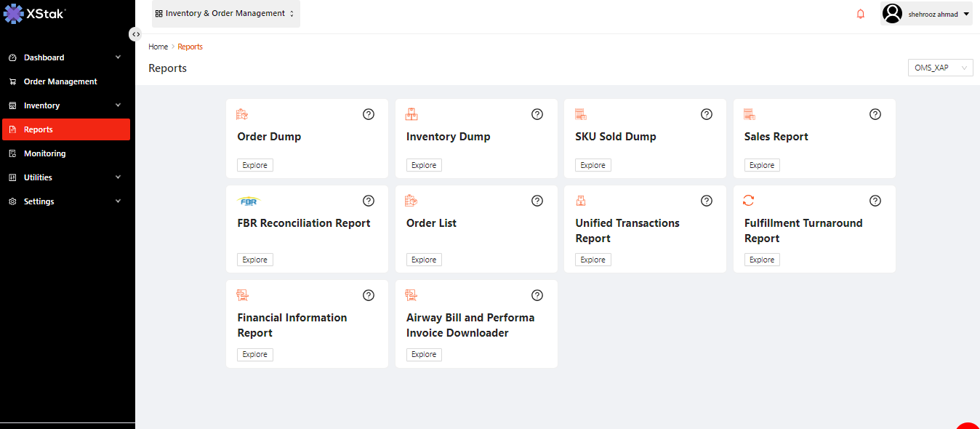Image resolution: width=980 pixels, height=429 pixels.
Task: Click the XStak logo
Action: (x=35, y=13)
